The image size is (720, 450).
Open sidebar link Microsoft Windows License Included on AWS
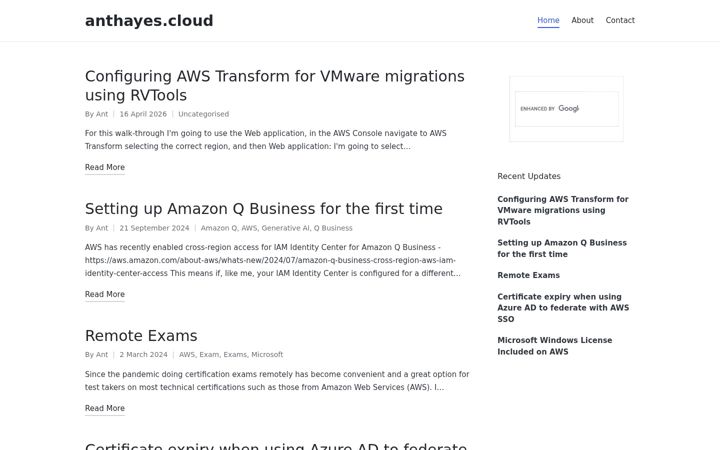[x=554, y=346]
